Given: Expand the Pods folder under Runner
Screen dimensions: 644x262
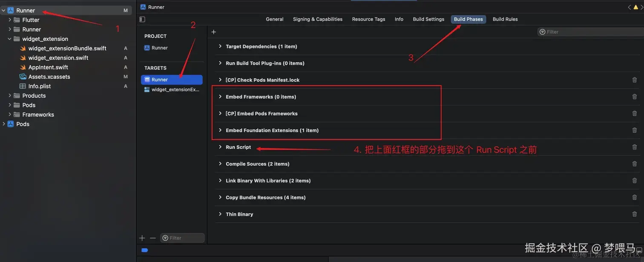Looking at the screenshot, I should [x=10, y=105].
